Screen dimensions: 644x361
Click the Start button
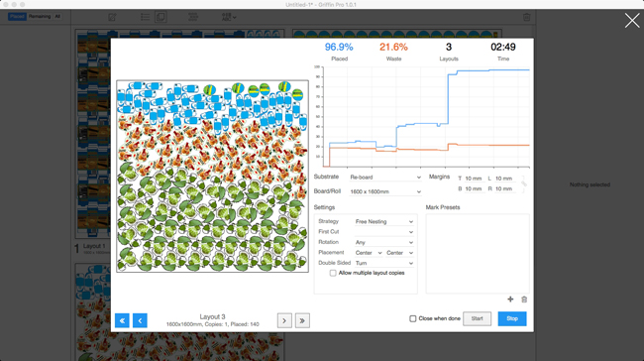click(x=477, y=318)
